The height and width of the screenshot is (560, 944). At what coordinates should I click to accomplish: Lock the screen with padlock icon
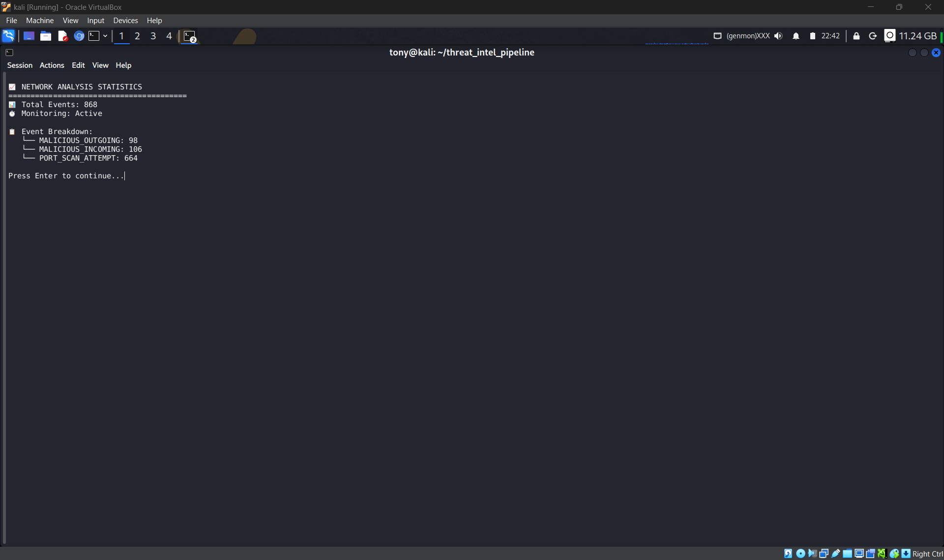pyautogui.click(x=856, y=36)
